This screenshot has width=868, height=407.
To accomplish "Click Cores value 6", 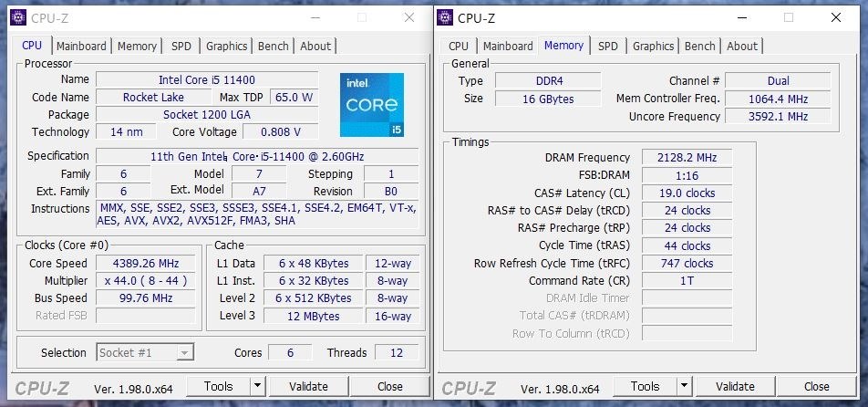I will 290,352.
